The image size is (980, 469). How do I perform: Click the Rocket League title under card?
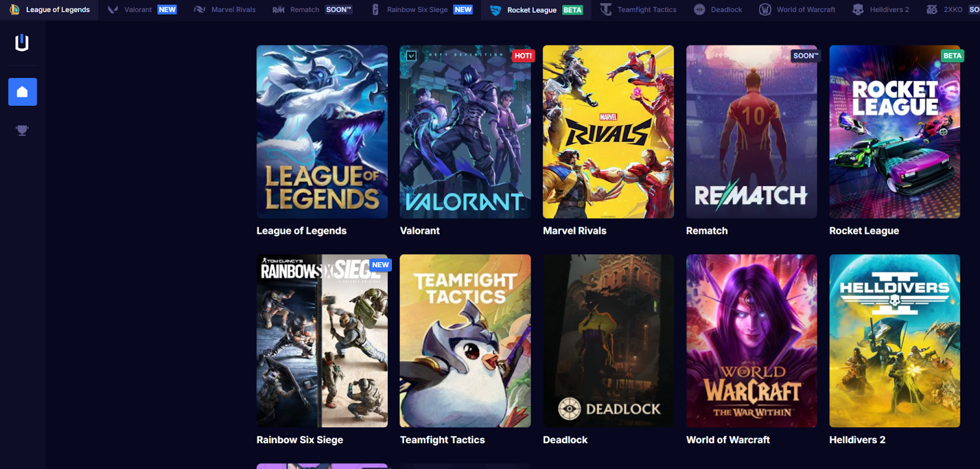tap(864, 231)
